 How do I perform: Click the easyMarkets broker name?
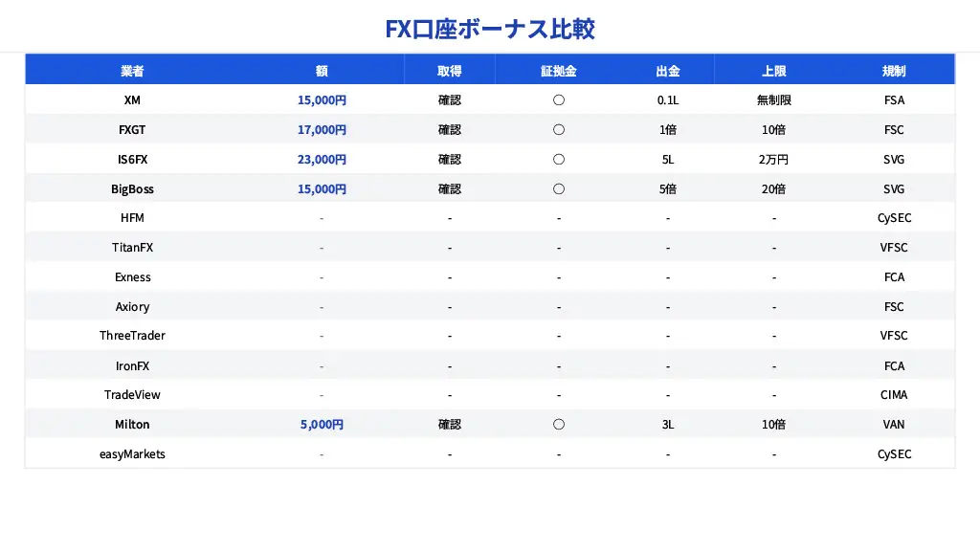pyautogui.click(x=132, y=454)
